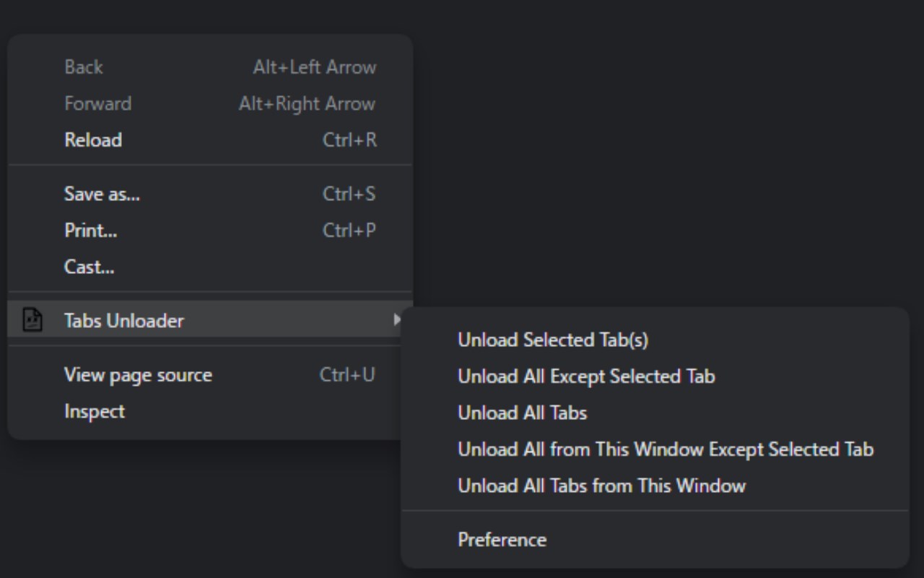Viewport: 924px width, 578px height.
Task: Pick Unload All from This Window Except Selected Tab
Action: click(666, 449)
